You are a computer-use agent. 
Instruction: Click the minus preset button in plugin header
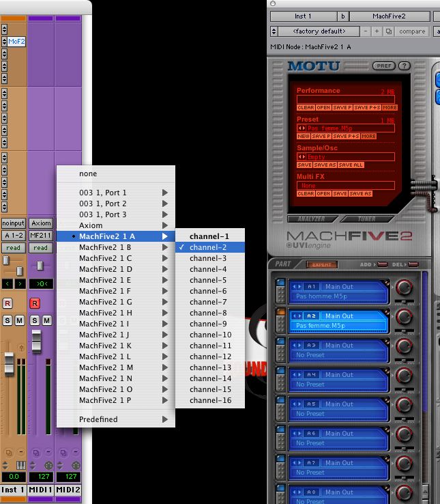tap(366, 31)
